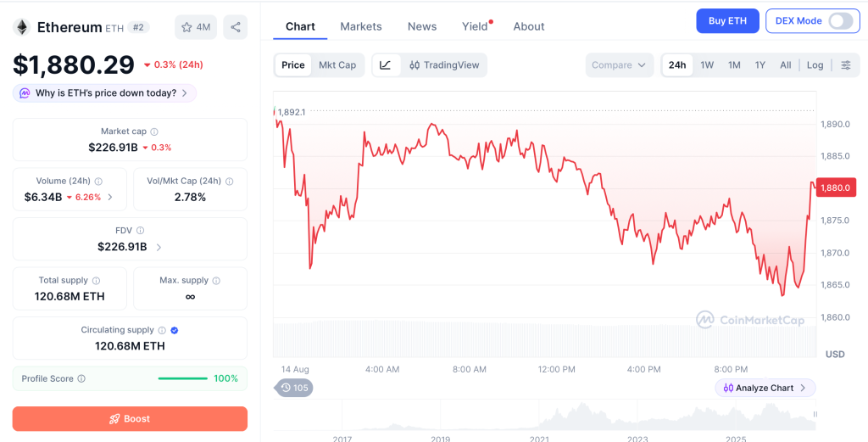Click the Buy ETH button
868x442 pixels.
pos(727,21)
